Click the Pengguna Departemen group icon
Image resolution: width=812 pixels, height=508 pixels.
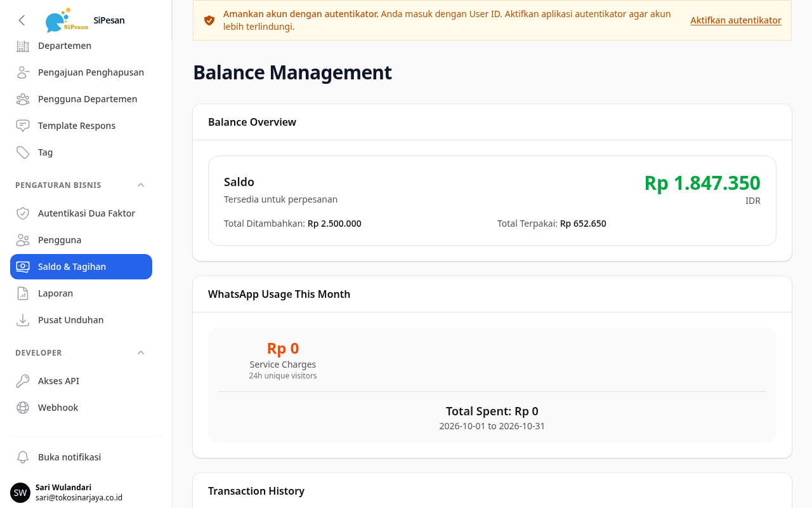point(23,99)
